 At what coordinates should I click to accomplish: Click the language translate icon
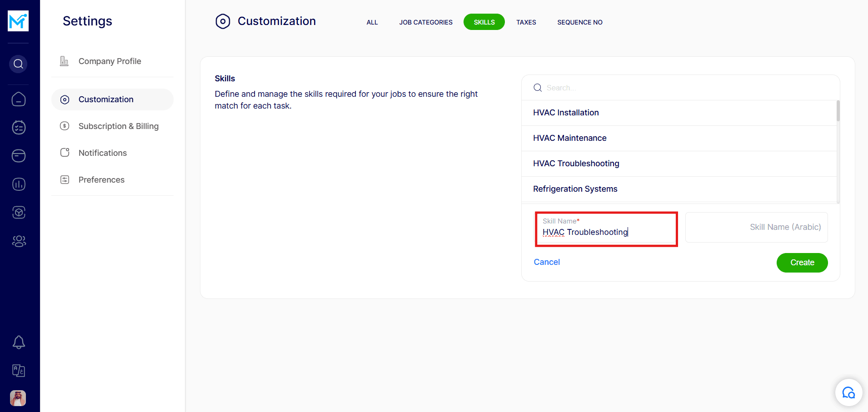click(x=19, y=371)
